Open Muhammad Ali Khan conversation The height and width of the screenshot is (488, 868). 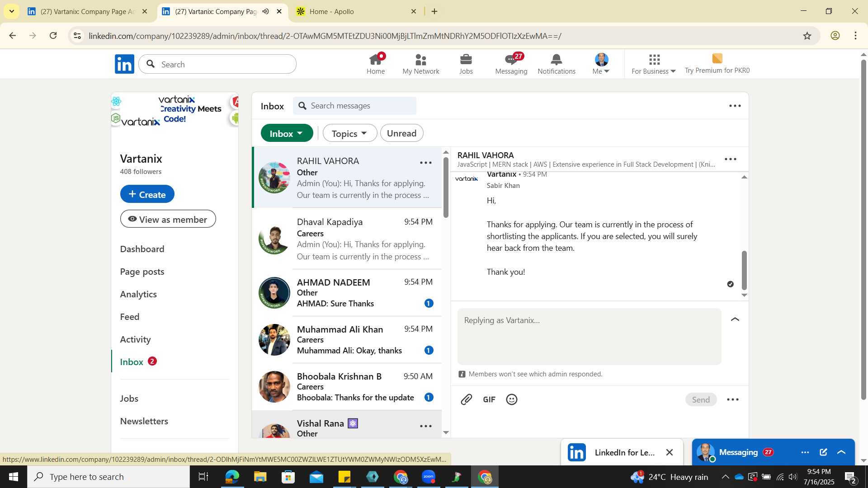coord(347,340)
